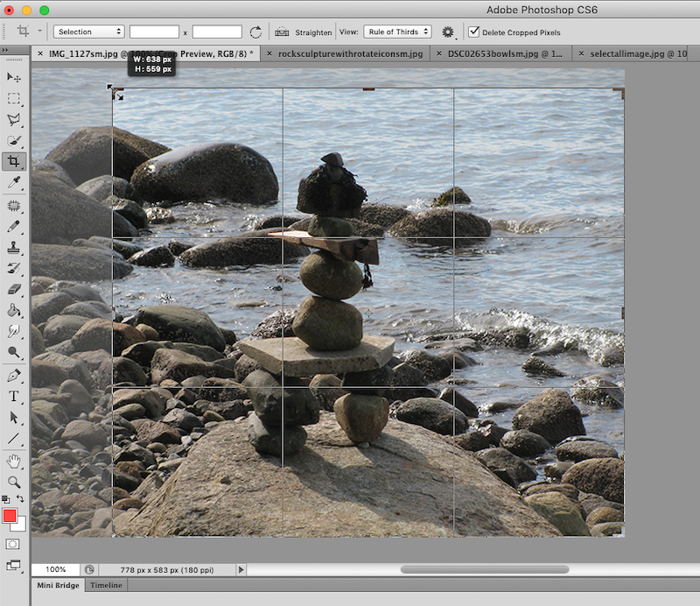Close the selectallimage.jpg tab

[x=581, y=53]
